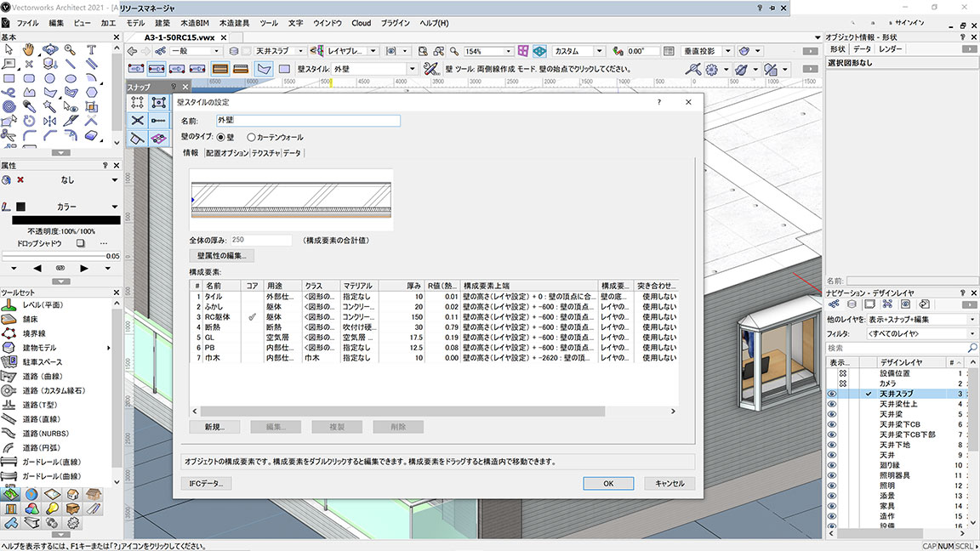Select the Text tool in Basic palette

92,49
